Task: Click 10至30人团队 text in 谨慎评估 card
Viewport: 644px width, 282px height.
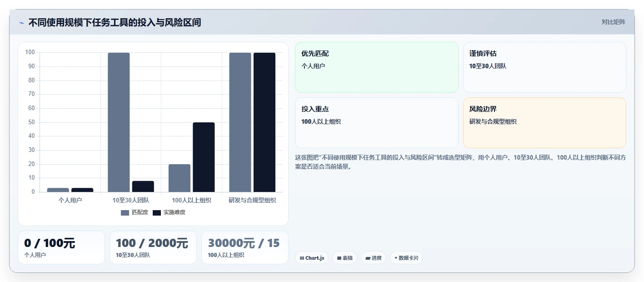Action: point(488,66)
